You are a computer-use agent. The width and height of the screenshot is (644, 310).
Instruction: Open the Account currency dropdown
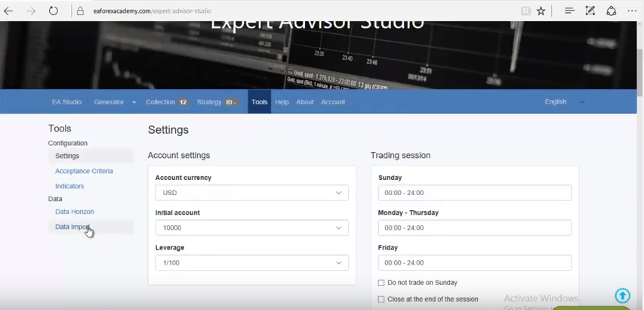[x=251, y=193]
